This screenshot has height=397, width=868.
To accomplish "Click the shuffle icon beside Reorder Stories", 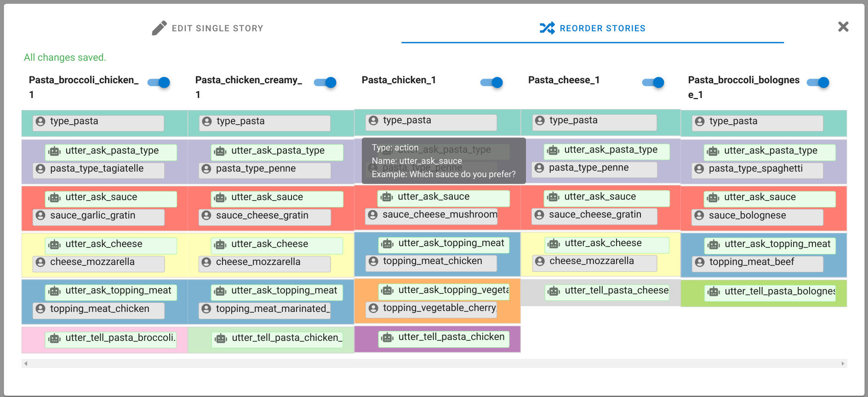I will pos(547,28).
